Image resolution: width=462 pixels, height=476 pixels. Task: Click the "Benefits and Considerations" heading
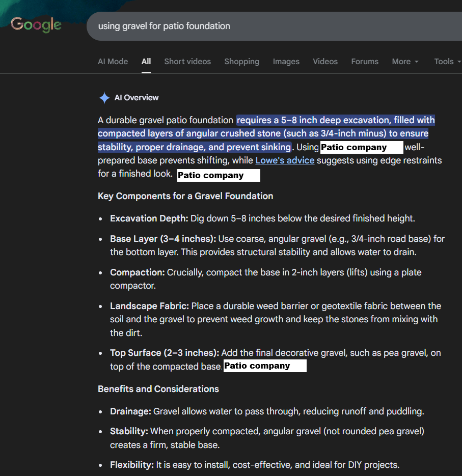coord(158,389)
